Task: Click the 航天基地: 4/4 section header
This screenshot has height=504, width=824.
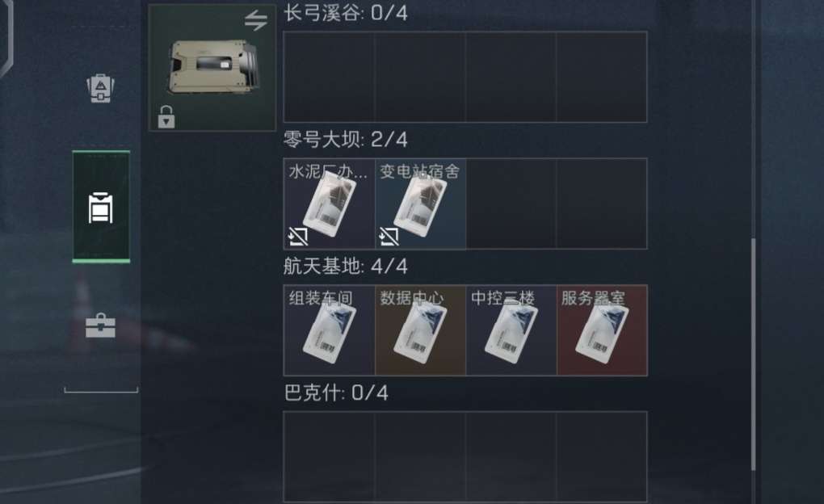Action: tap(345, 267)
